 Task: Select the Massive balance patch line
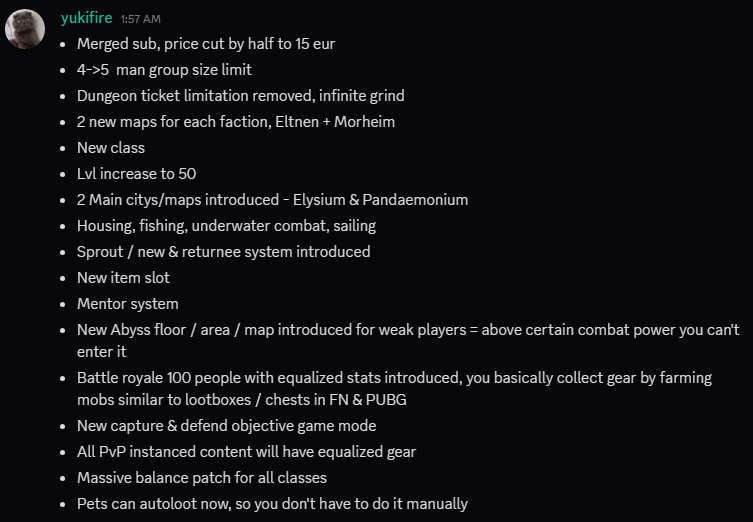pos(202,477)
